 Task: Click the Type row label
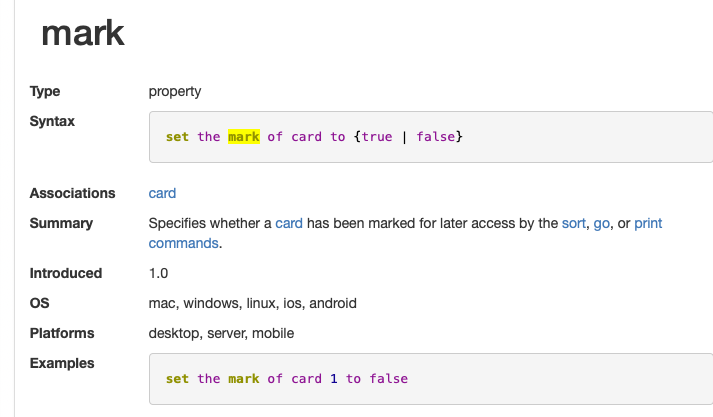[45, 91]
